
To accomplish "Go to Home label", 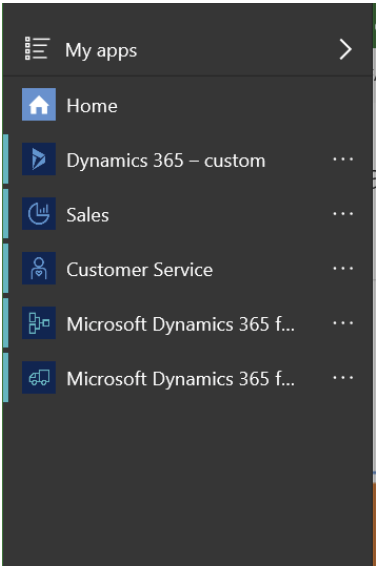I will point(92,106).
